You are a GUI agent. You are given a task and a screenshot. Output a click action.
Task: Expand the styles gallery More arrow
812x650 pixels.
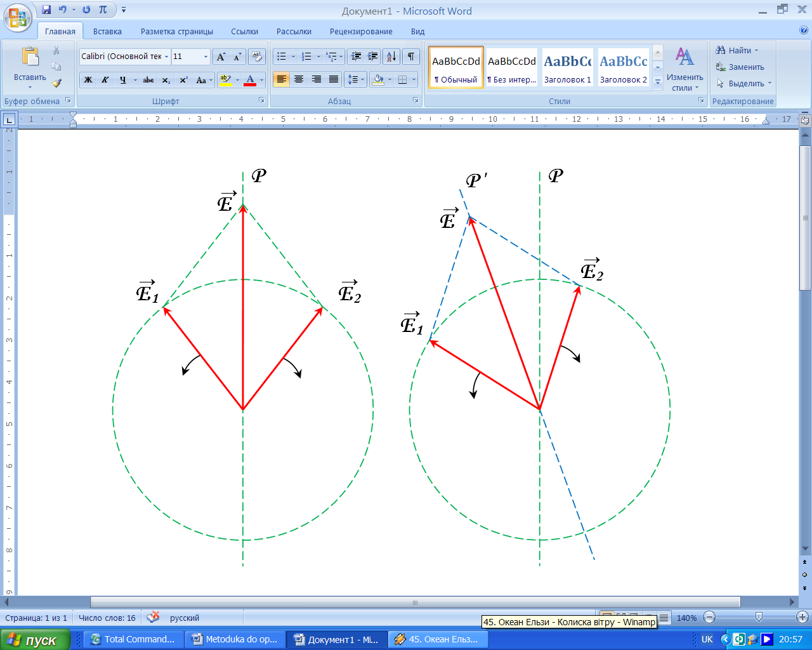point(658,83)
